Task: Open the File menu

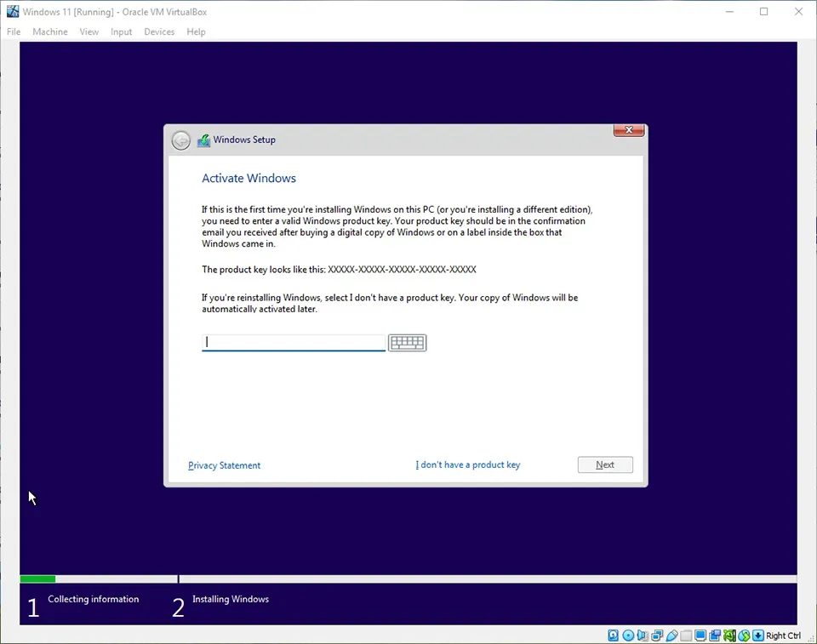Action: point(14,31)
